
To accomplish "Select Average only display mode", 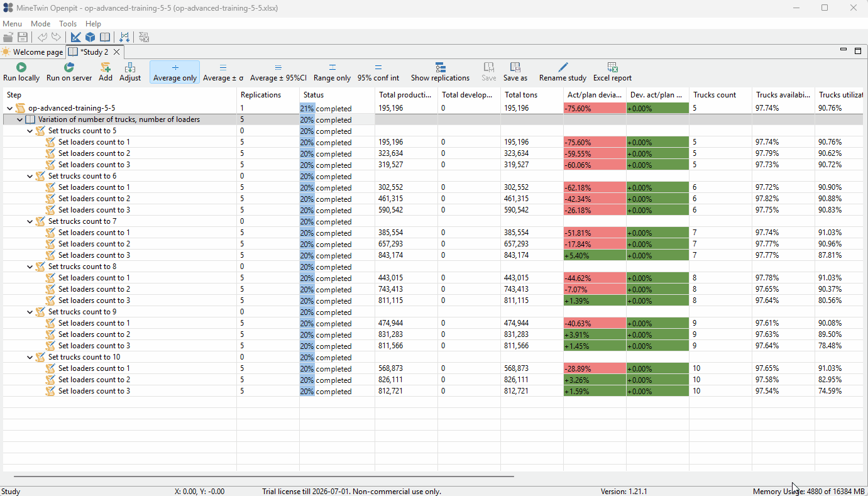I will coord(175,72).
